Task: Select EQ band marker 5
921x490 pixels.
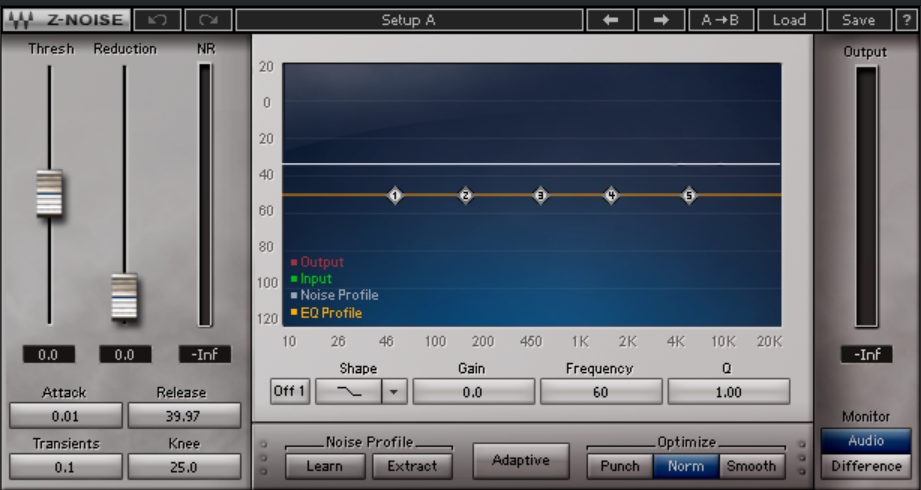Action: coord(689,195)
